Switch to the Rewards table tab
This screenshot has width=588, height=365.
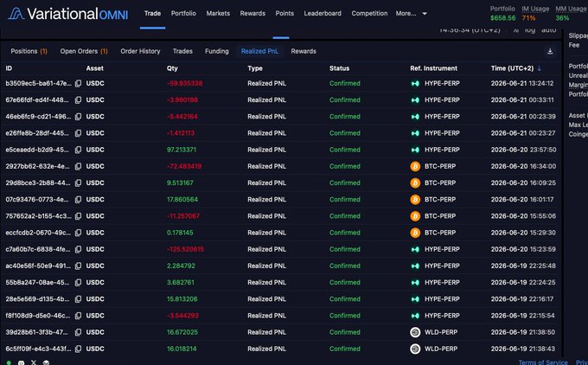click(304, 51)
